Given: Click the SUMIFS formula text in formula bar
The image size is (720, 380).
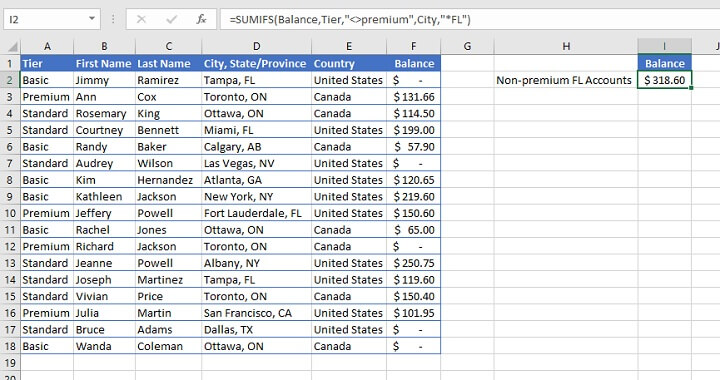Looking at the screenshot, I should click(350, 20).
